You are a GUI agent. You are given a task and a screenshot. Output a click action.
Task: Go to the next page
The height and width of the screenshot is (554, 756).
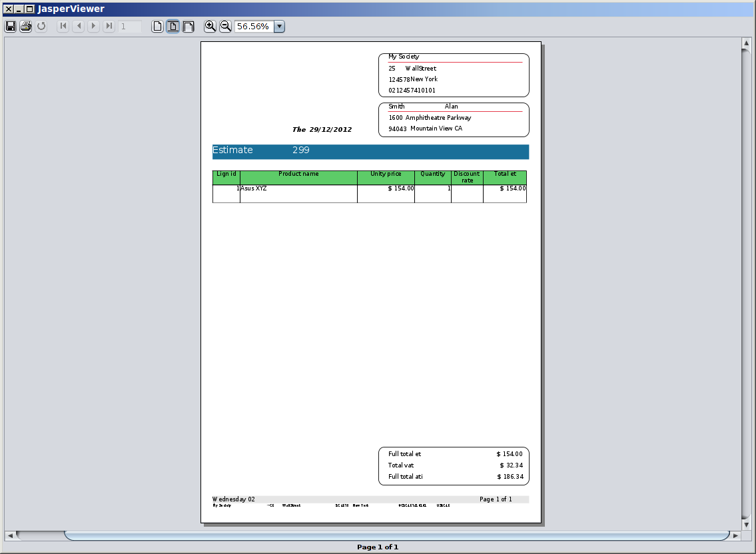pyautogui.click(x=94, y=27)
